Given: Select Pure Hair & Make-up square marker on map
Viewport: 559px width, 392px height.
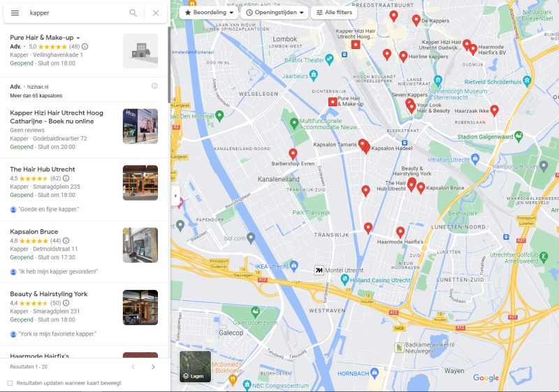Looking at the screenshot, I should 333,102.
